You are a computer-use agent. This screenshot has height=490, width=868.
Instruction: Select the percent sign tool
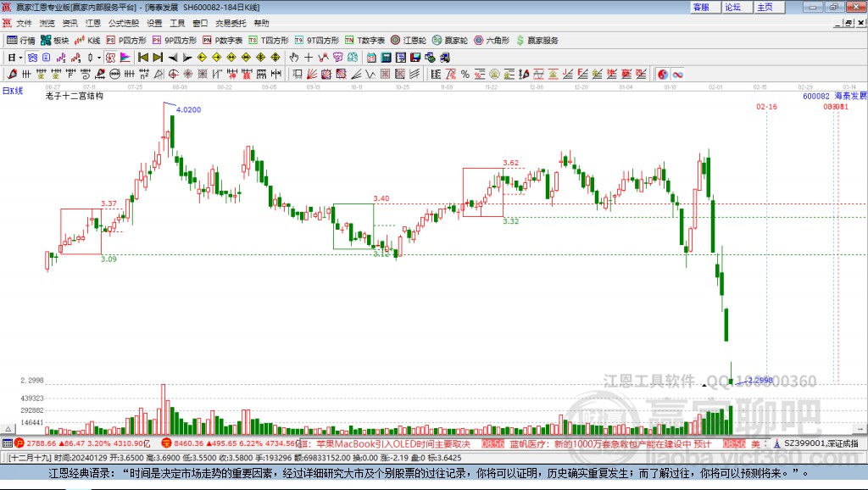(x=465, y=74)
